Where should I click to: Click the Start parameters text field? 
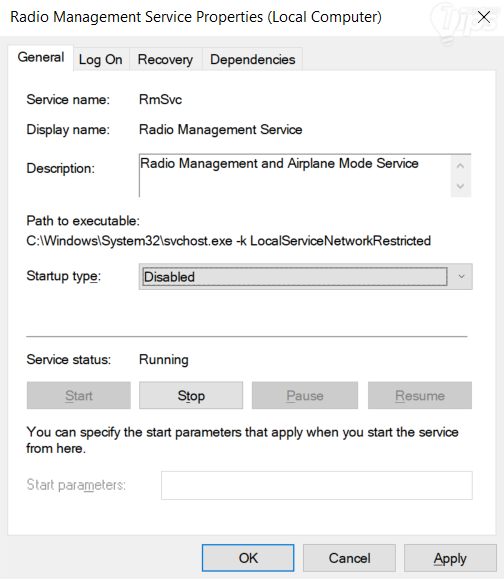pyautogui.click(x=317, y=485)
